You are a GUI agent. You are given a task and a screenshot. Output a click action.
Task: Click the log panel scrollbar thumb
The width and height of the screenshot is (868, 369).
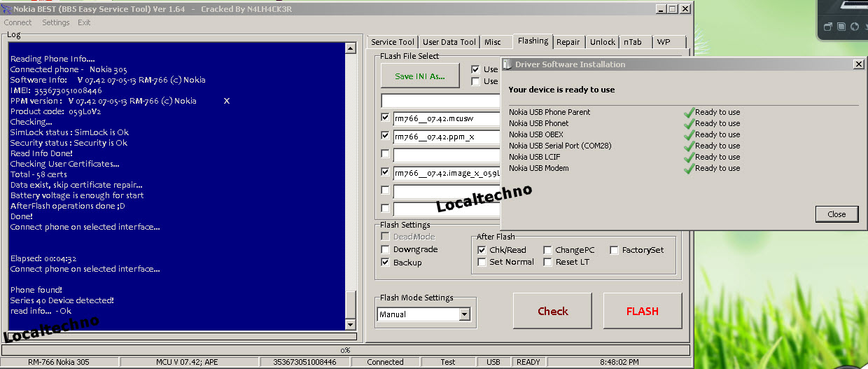351,305
